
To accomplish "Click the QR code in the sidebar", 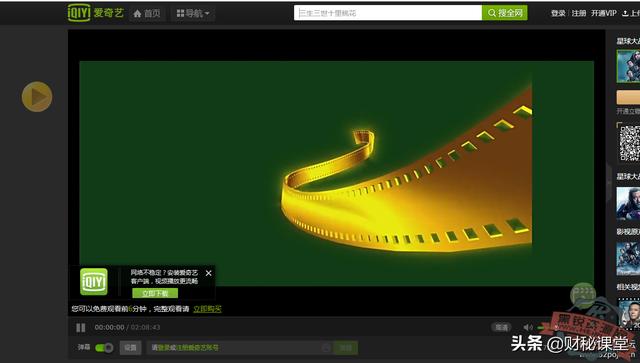I will 630,143.
